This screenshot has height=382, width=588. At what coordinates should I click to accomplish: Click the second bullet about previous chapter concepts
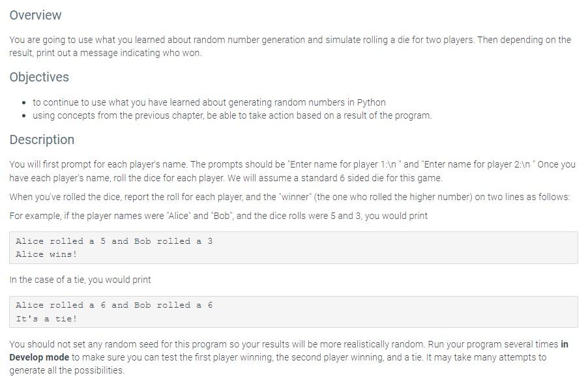(232, 115)
